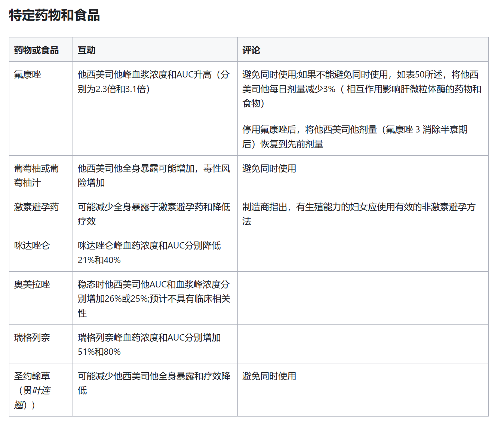Click the interaction text starting "可能减少全身暴露于激素避孕药"
The width and height of the screenshot is (504, 430).
click(154, 214)
